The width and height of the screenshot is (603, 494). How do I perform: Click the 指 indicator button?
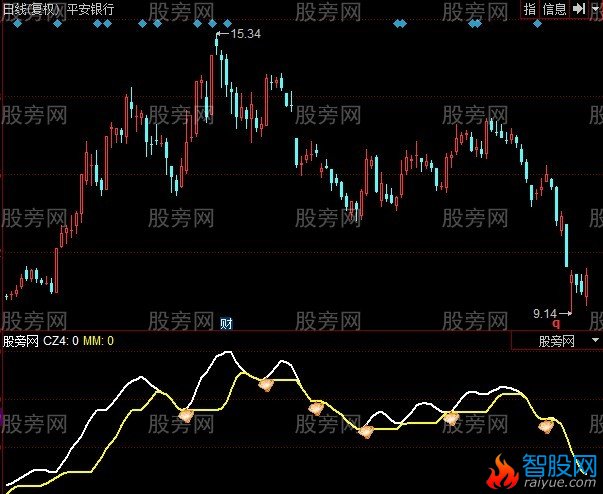coord(530,9)
